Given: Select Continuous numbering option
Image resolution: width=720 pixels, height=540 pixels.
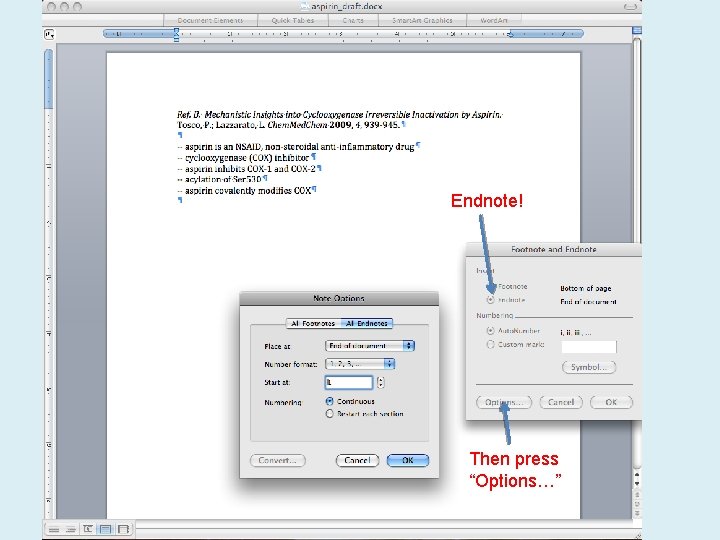Looking at the screenshot, I should coord(329,401).
